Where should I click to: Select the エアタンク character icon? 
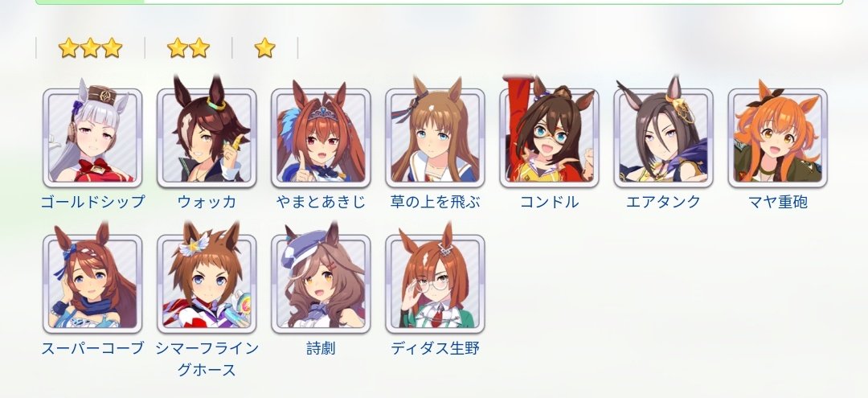click(x=663, y=137)
